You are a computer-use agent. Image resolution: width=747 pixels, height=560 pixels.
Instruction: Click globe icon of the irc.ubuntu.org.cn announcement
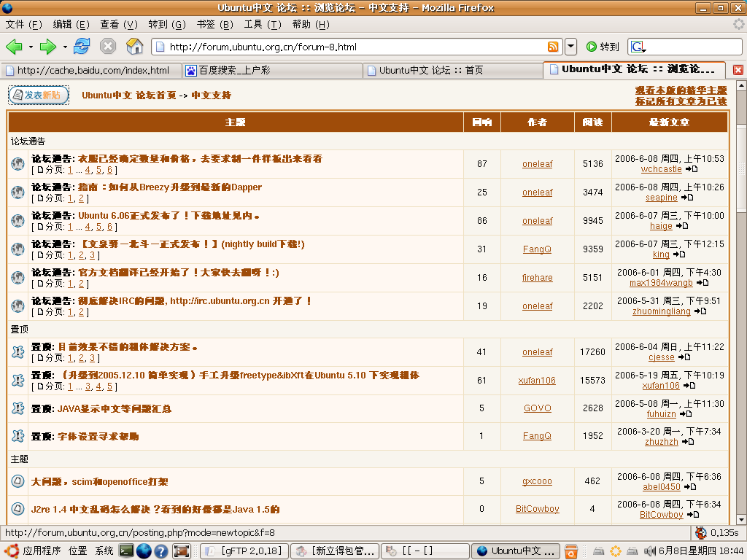pyautogui.click(x=18, y=306)
